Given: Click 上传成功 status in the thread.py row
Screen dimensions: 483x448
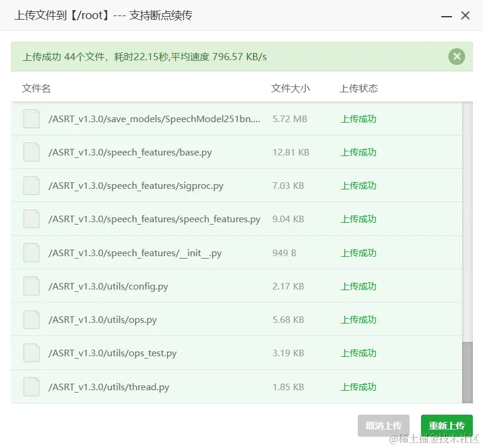Looking at the screenshot, I should tap(358, 387).
